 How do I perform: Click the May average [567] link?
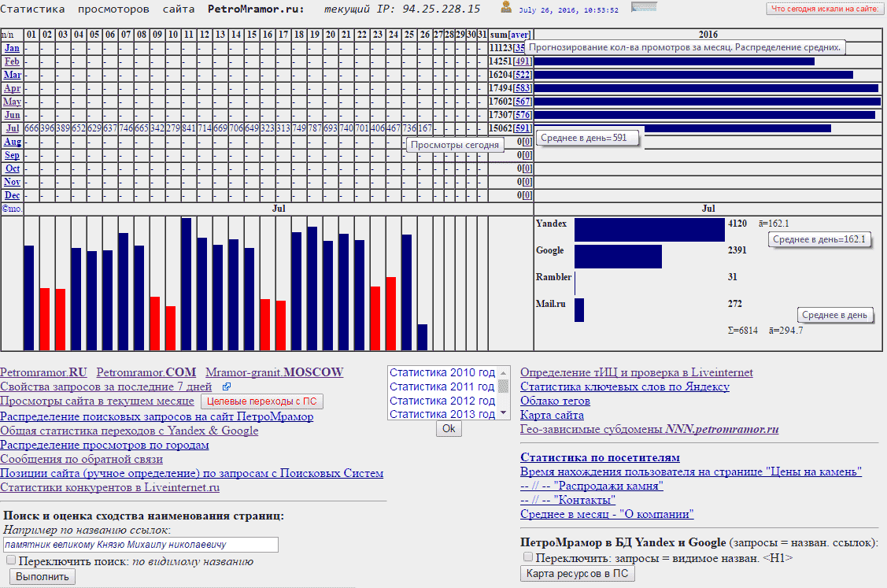[523, 102]
